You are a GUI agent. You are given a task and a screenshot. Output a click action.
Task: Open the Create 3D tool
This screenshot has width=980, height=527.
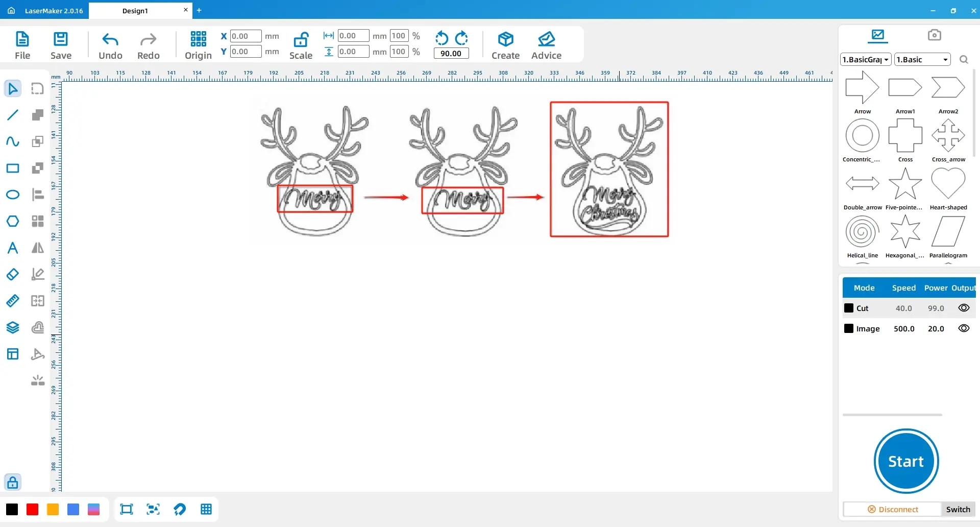[x=505, y=45]
